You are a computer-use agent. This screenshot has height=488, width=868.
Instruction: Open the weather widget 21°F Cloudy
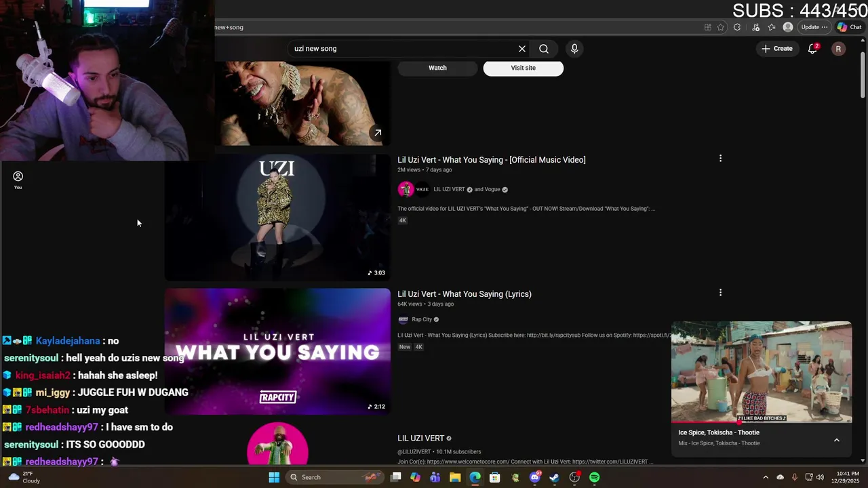pyautogui.click(x=23, y=477)
